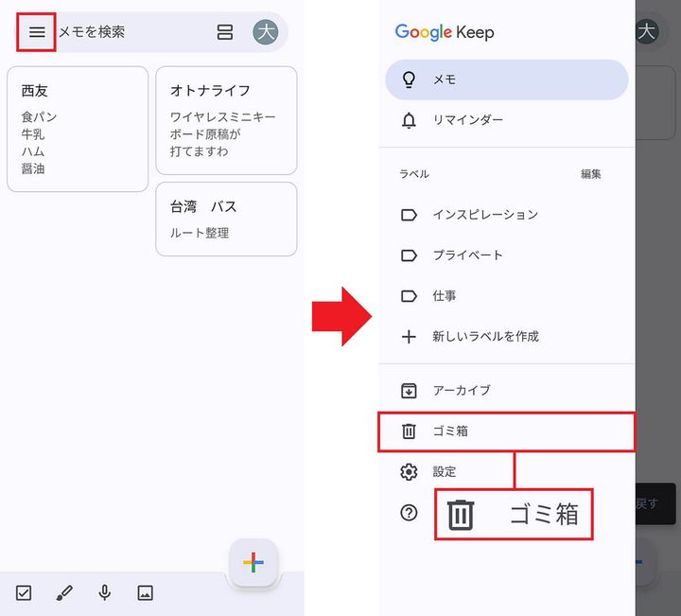The width and height of the screenshot is (681, 616).
Task: Open the 西友 shopping list note
Action: pyautogui.click(x=78, y=129)
